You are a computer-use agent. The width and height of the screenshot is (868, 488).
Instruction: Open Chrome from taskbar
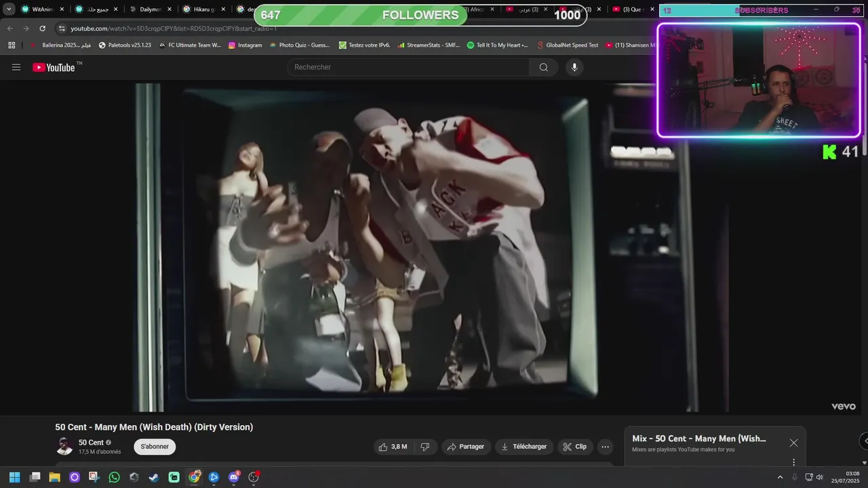pyautogui.click(x=194, y=477)
